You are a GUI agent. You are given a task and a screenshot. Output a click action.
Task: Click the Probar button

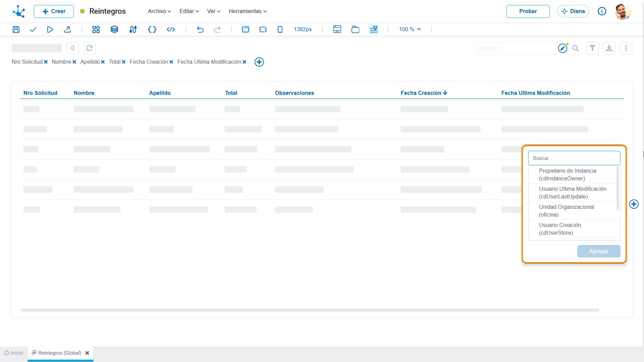(x=528, y=11)
